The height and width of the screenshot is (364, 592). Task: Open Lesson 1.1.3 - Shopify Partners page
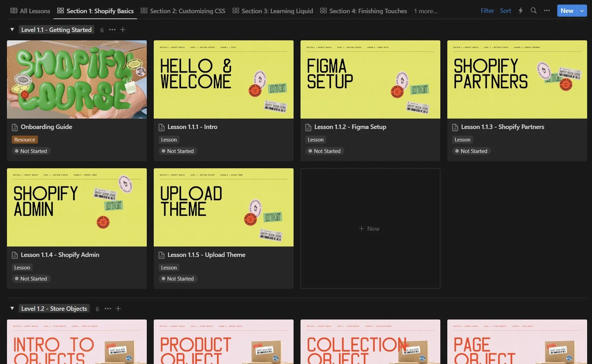[x=503, y=127]
